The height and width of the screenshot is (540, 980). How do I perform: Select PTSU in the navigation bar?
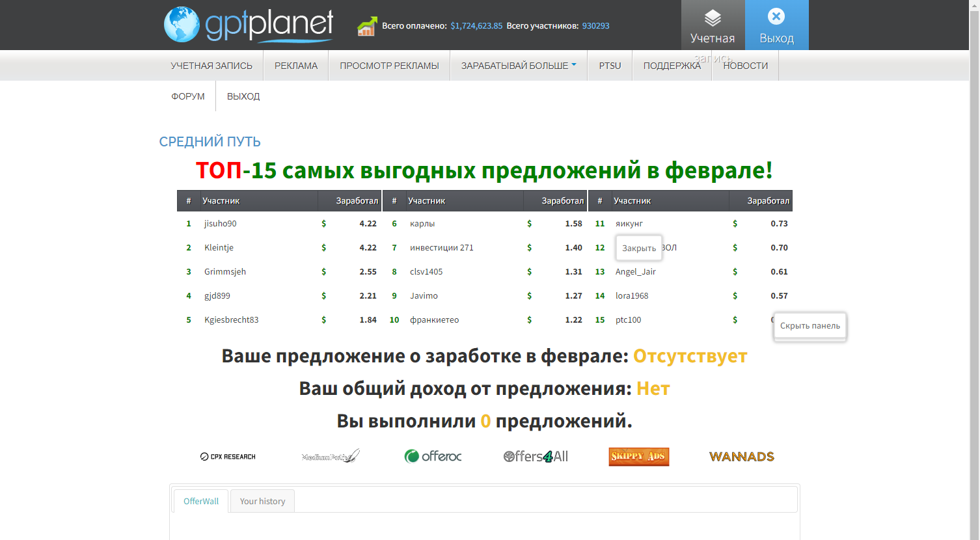coord(610,66)
